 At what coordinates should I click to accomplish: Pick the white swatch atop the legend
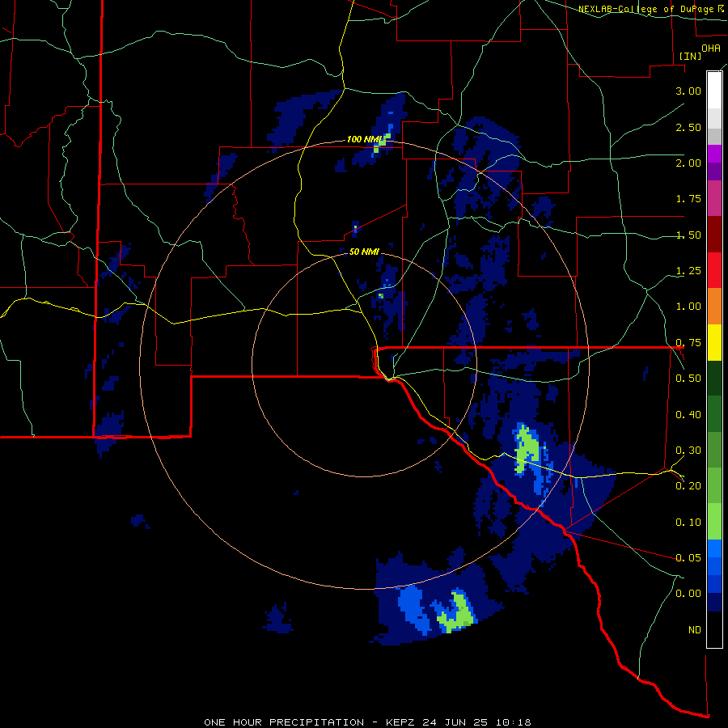tap(714, 90)
